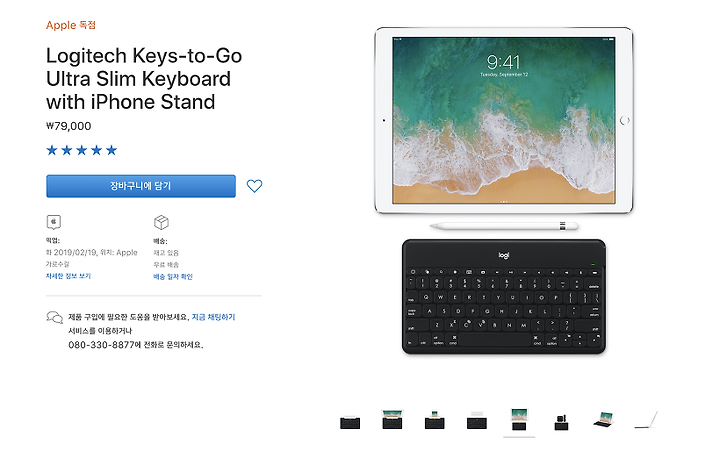Click the Apple Store pickup icon
Screen dimensions: 720x451
54,222
